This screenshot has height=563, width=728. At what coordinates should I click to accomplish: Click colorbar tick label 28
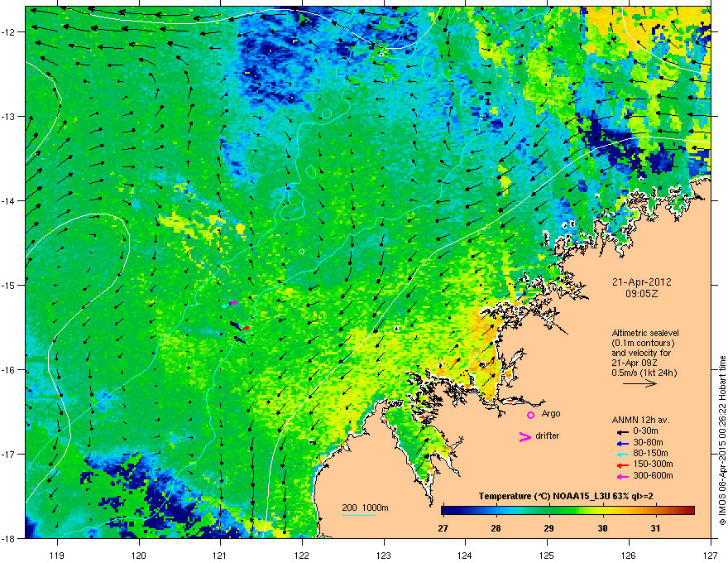(496, 528)
